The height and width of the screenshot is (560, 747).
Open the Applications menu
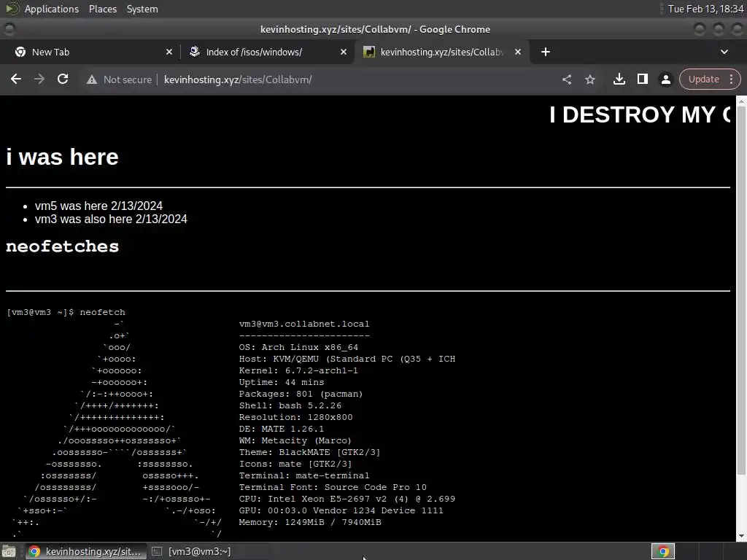click(52, 9)
